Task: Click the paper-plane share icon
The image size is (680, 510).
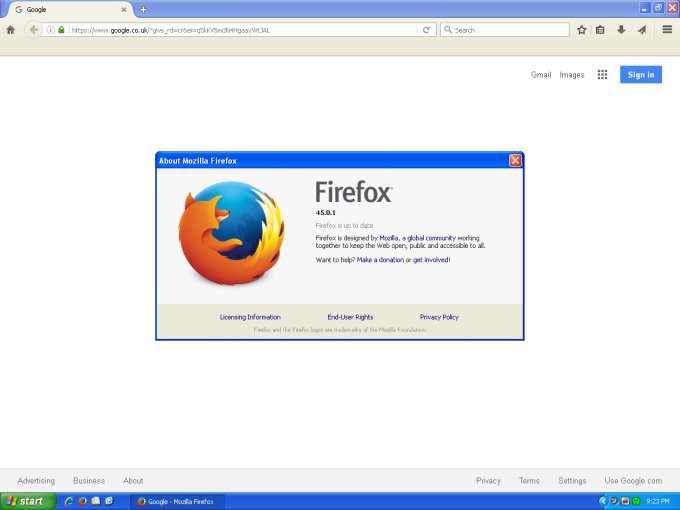Action: pyautogui.click(x=642, y=30)
